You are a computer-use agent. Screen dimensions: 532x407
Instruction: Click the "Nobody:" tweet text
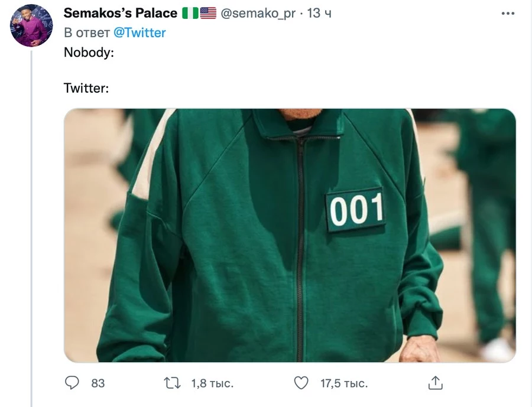(89, 52)
